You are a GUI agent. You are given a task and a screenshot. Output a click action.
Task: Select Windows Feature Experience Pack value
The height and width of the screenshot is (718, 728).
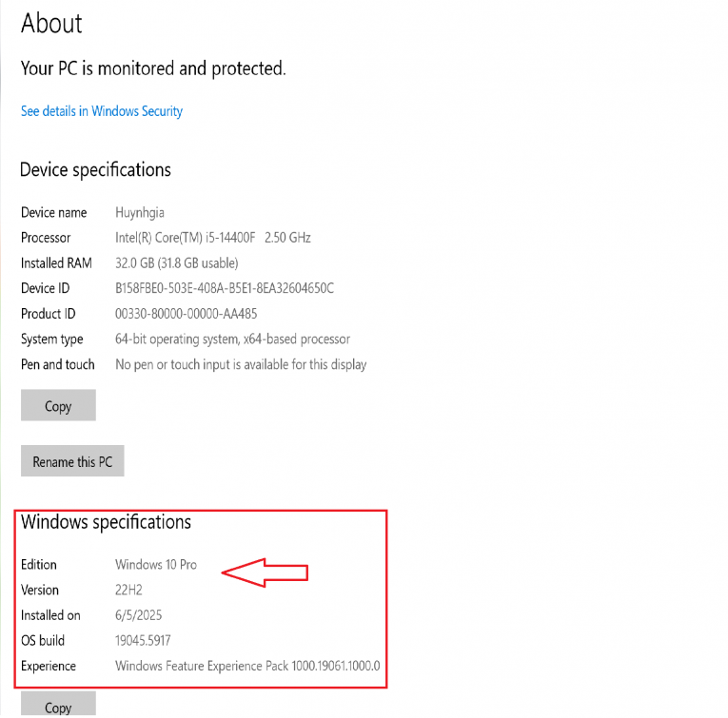coord(247,666)
